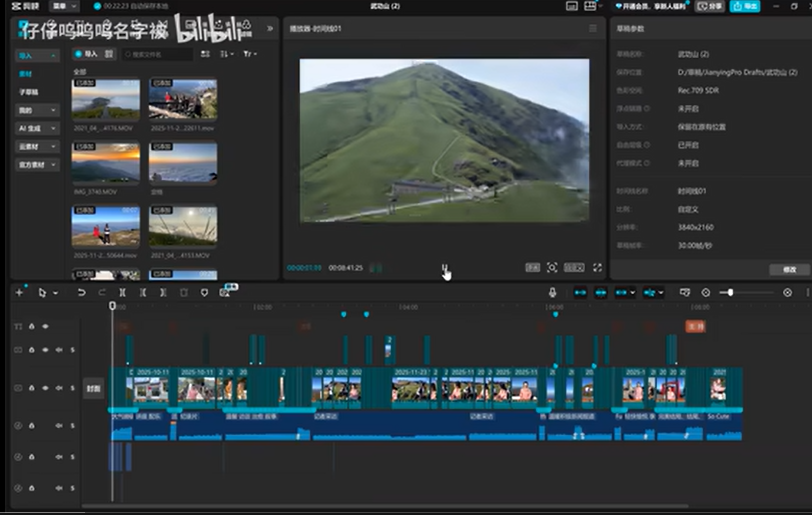The height and width of the screenshot is (515, 812).
Task: Click the 修改 button in draft parameters
Action: [790, 269]
